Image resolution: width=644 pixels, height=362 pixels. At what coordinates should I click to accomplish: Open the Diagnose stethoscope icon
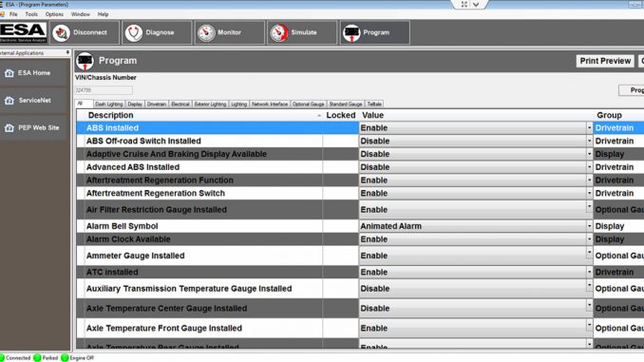point(134,33)
